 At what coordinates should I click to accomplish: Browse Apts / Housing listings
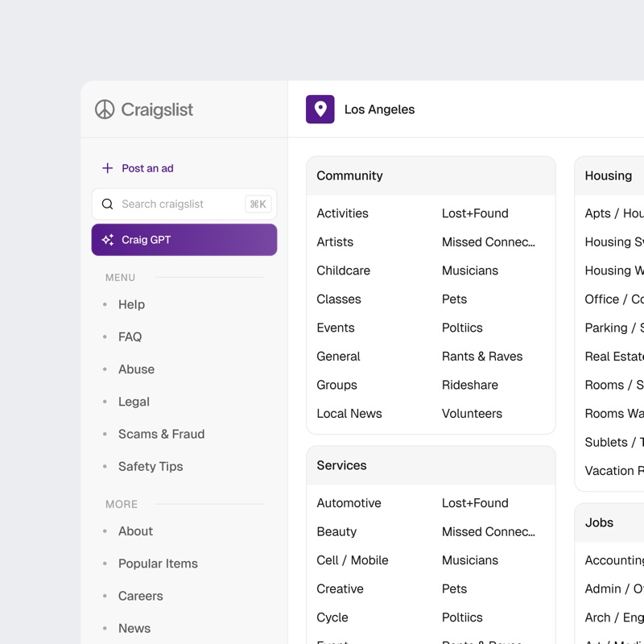coord(614,213)
